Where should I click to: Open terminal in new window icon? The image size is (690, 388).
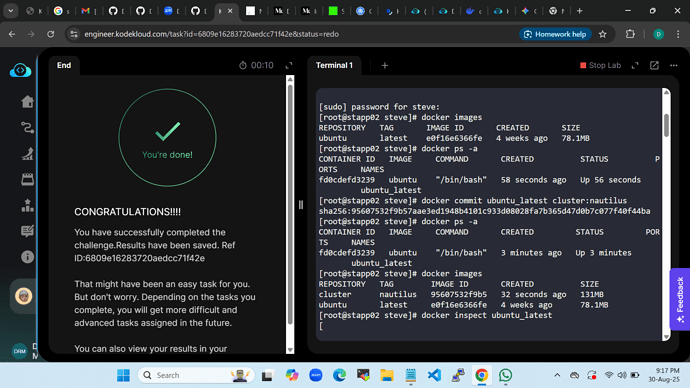point(654,66)
